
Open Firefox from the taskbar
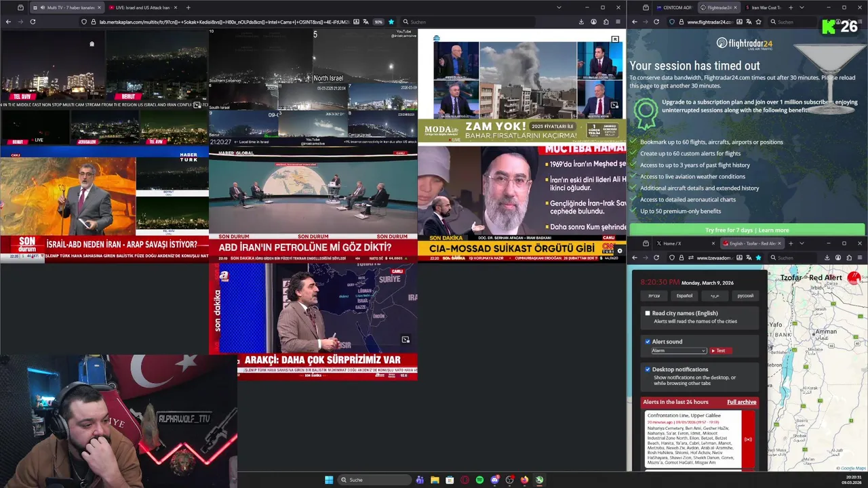point(524,480)
